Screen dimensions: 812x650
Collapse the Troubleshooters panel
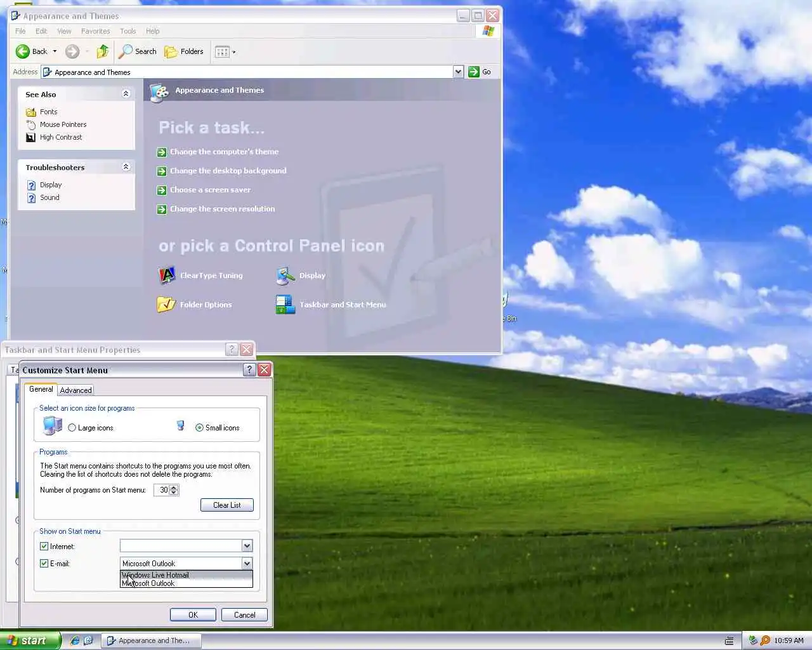126,167
